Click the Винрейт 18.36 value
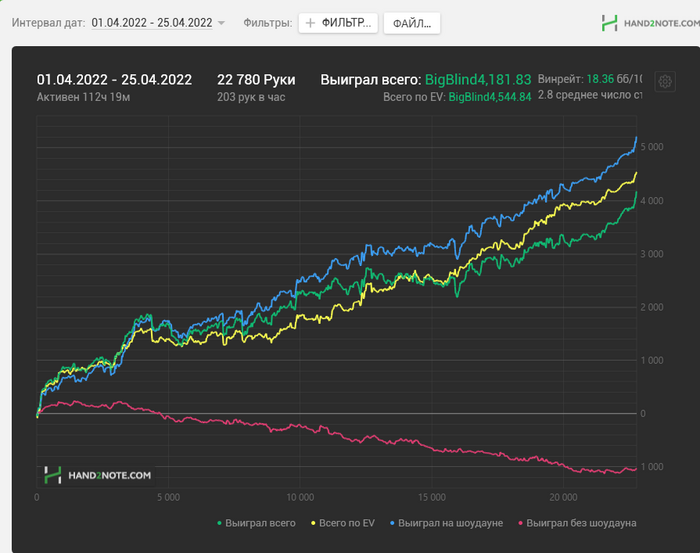700x553 pixels. pos(600,79)
